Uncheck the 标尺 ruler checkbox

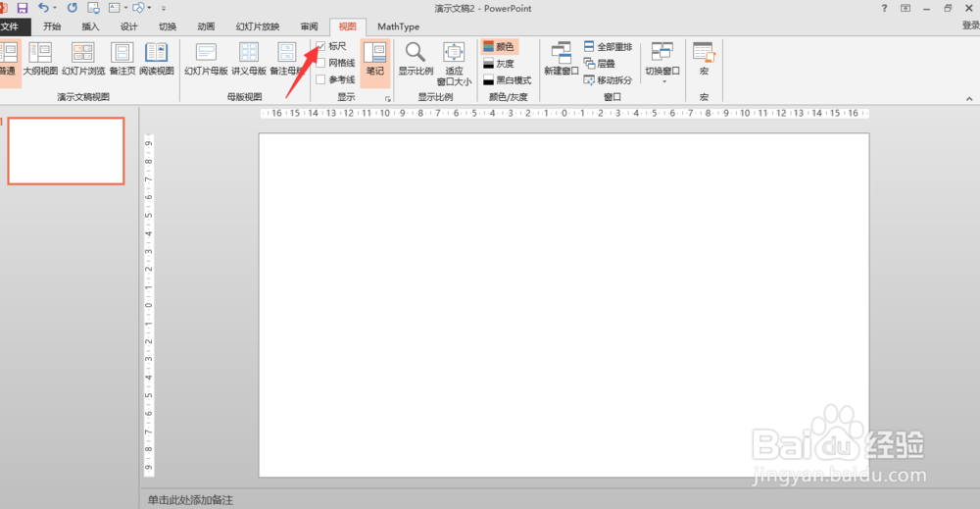tap(320, 46)
